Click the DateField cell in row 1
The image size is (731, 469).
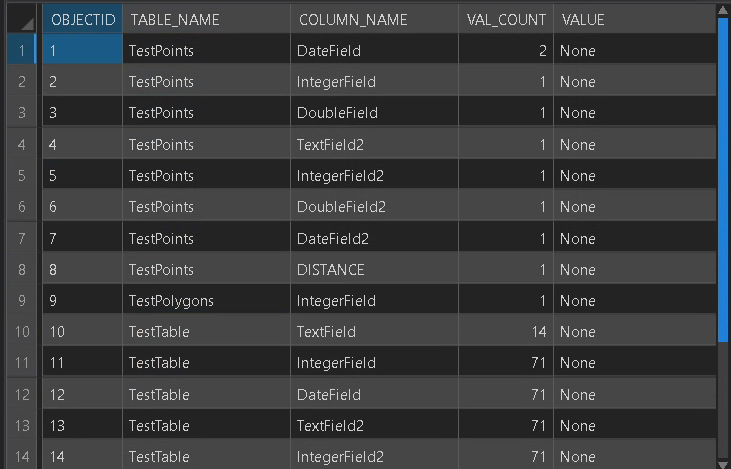(x=329, y=50)
